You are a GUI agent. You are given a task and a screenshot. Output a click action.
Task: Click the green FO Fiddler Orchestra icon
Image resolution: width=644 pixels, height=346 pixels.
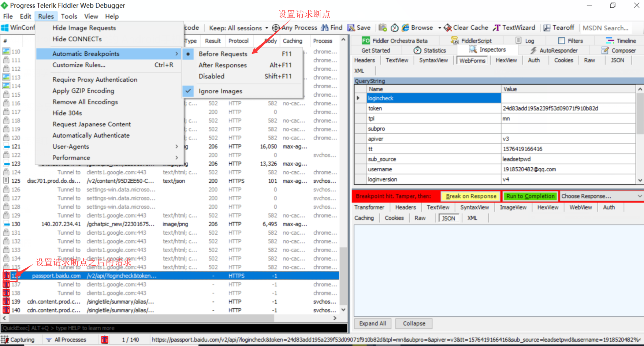pyautogui.click(x=366, y=41)
